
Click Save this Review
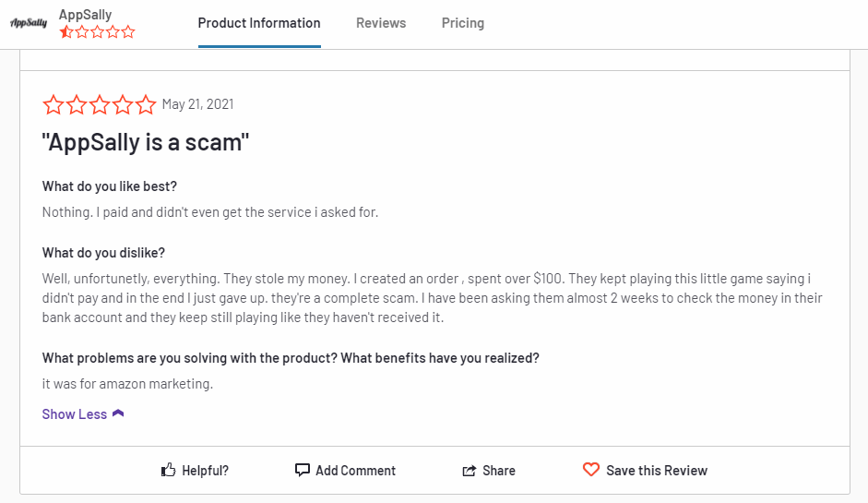pos(657,471)
